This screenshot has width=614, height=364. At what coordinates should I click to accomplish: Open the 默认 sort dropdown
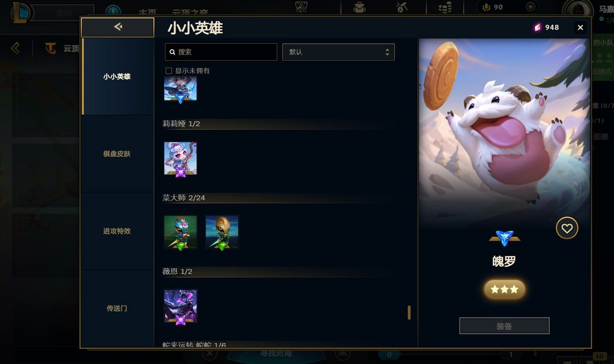pyautogui.click(x=338, y=52)
